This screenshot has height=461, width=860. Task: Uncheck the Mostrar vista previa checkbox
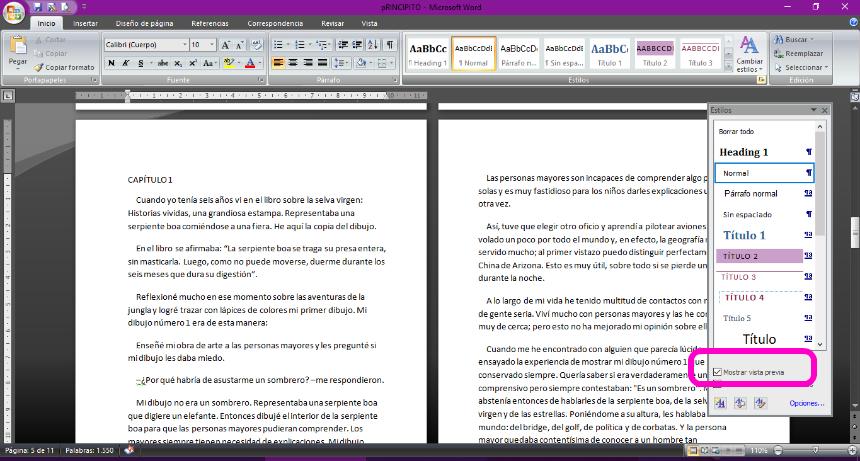coord(718,373)
